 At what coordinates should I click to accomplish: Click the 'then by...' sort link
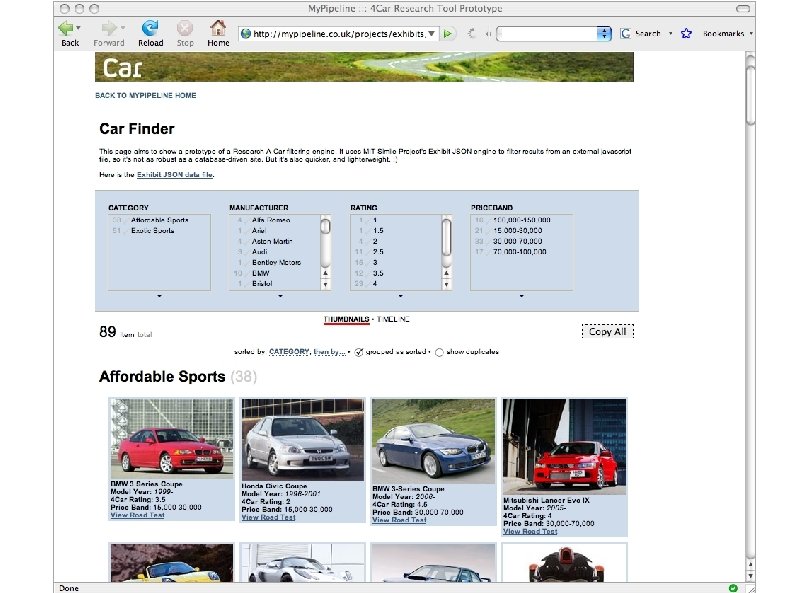pos(329,351)
